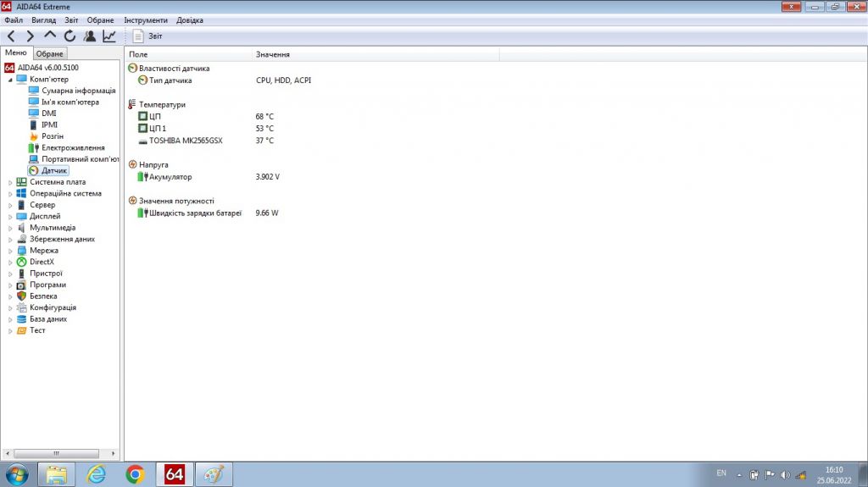
Task: Open Paint from the taskbar
Action: pos(214,474)
